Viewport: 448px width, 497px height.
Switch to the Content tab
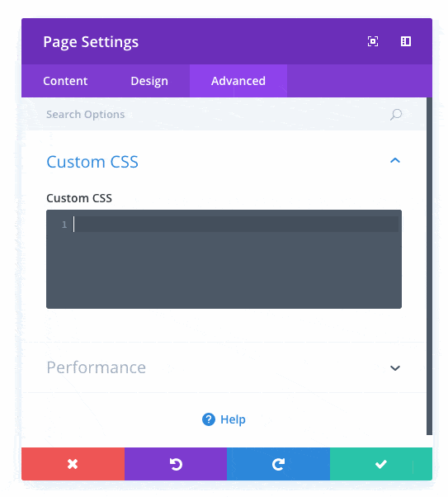65,81
